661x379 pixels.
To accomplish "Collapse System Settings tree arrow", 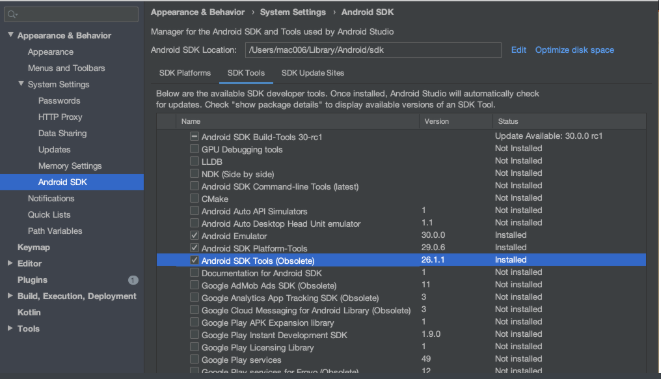I will [x=21, y=84].
